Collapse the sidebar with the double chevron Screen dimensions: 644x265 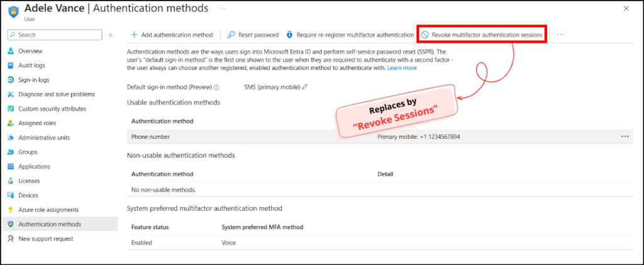tap(111, 35)
